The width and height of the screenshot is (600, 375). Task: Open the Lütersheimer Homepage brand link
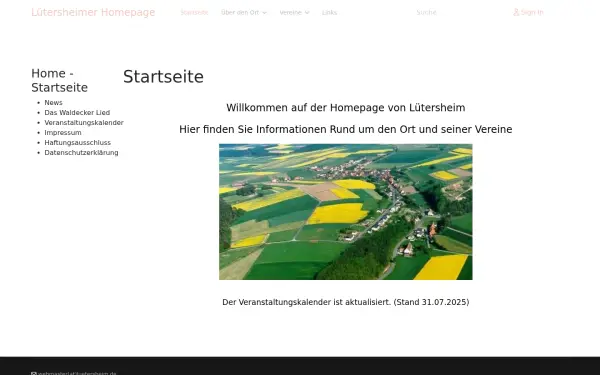[x=93, y=12]
